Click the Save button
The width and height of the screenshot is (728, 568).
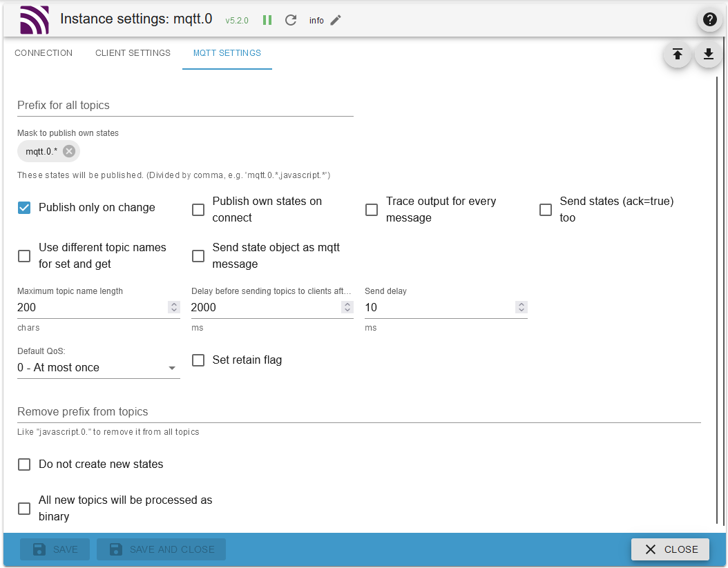click(55, 549)
